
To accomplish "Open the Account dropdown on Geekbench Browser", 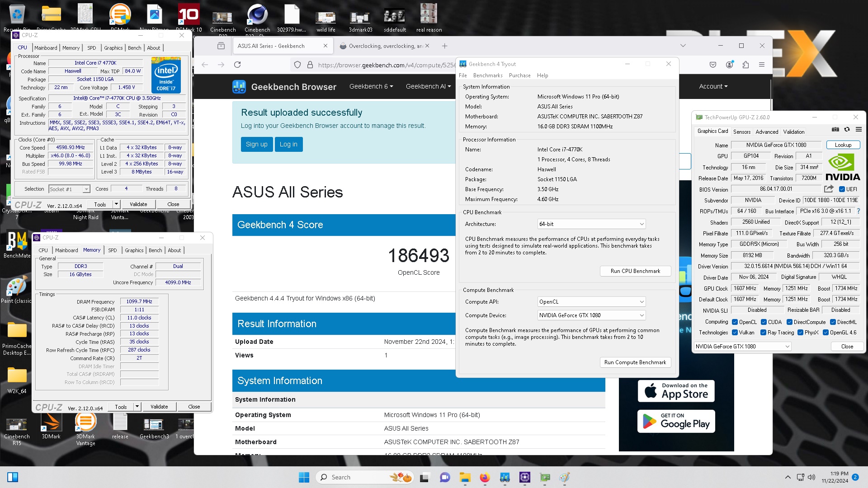I will tap(713, 86).
